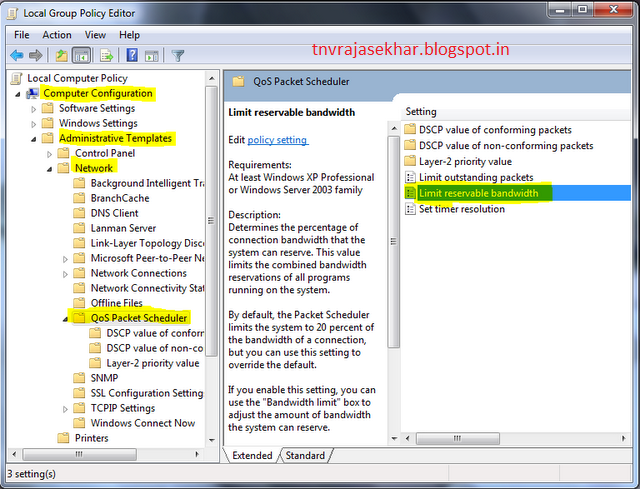Collapse the Computer Configuration node
640x489 pixels.
18,94
